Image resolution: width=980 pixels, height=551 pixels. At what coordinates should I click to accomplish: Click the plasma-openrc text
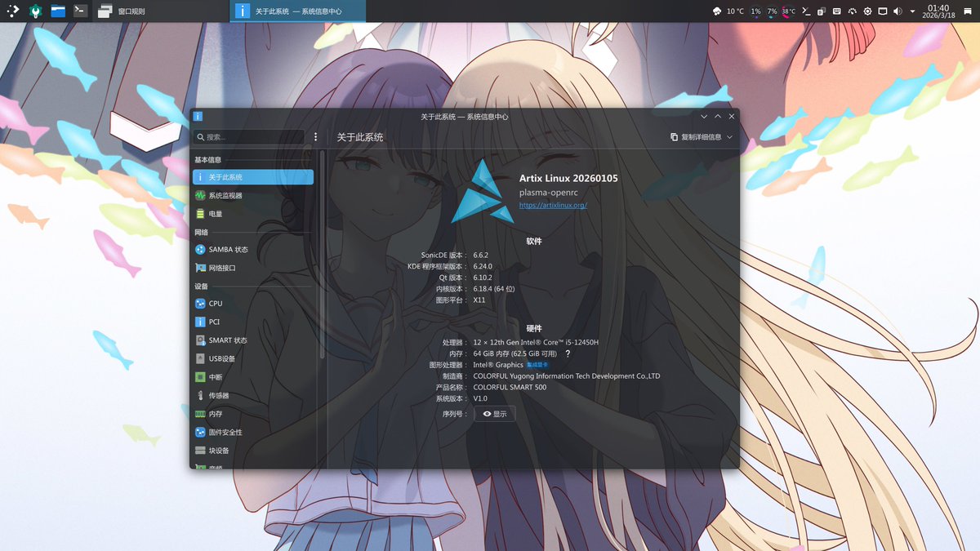548,193
